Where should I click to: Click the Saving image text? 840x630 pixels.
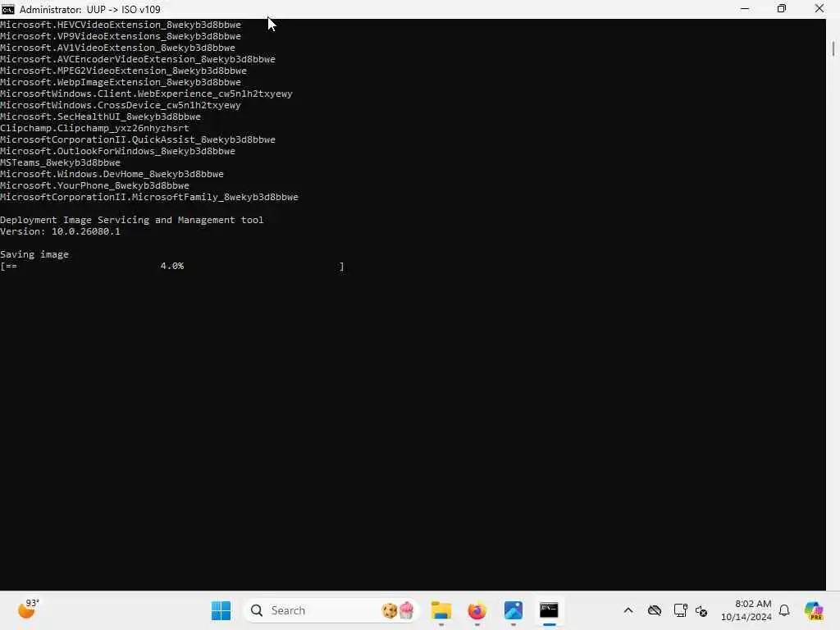tap(34, 254)
